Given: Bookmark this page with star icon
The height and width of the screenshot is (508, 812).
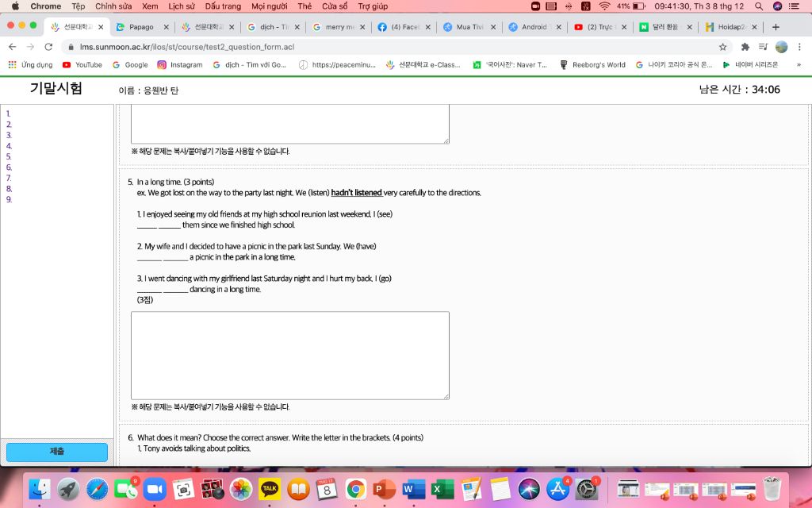Looking at the screenshot, I should (x=722, y=47).
